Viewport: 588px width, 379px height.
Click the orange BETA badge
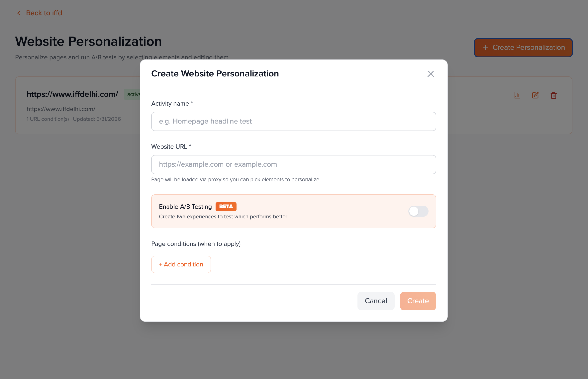click(226, 207)
